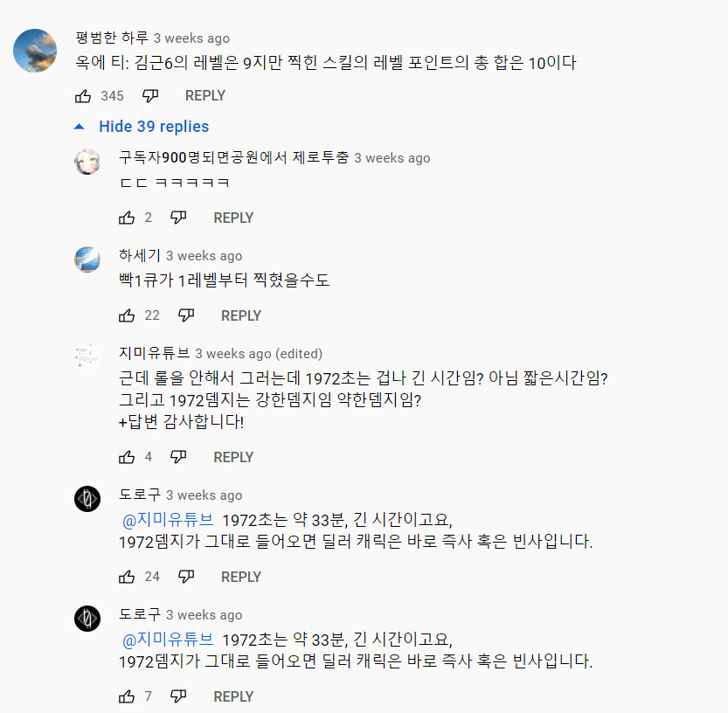
Task: Collapse the 39 replies thread
Action: click(153, 127)
